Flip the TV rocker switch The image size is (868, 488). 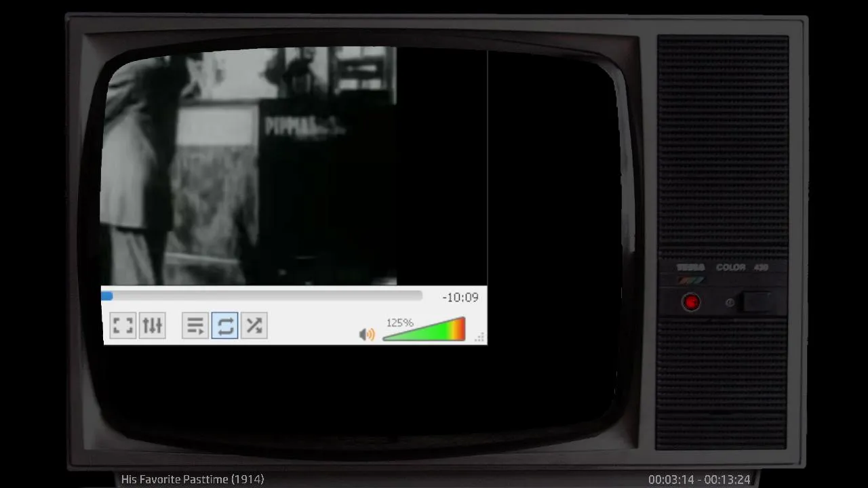pyautogui.click(x=756, y=302)
